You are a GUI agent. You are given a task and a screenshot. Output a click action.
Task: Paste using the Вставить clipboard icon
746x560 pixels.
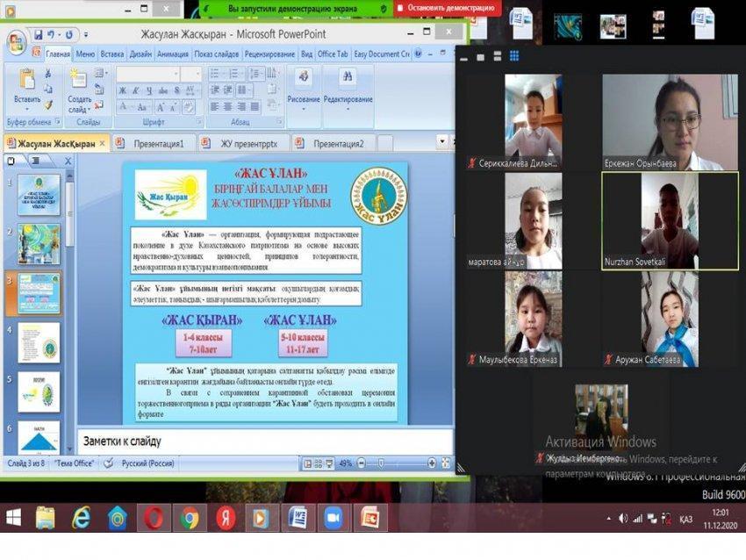click(27, 79)
